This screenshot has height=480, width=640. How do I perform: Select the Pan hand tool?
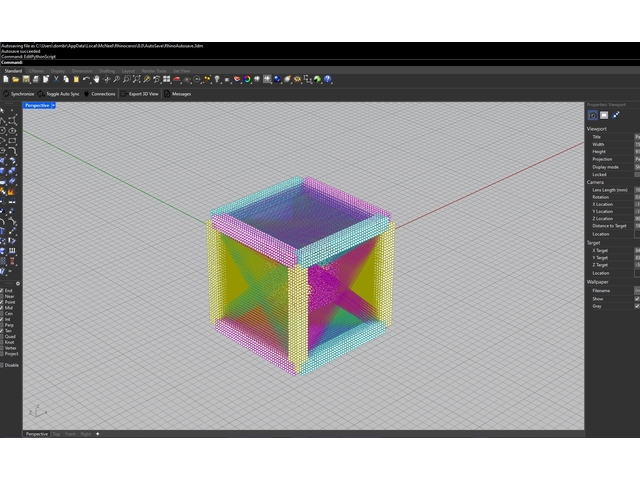tap(96, 79)
